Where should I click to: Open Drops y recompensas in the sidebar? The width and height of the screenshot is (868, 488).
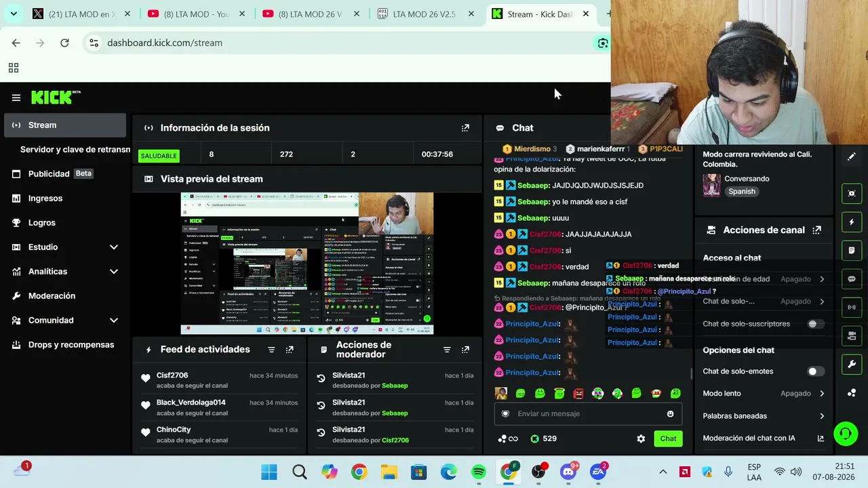click(65, 344)
